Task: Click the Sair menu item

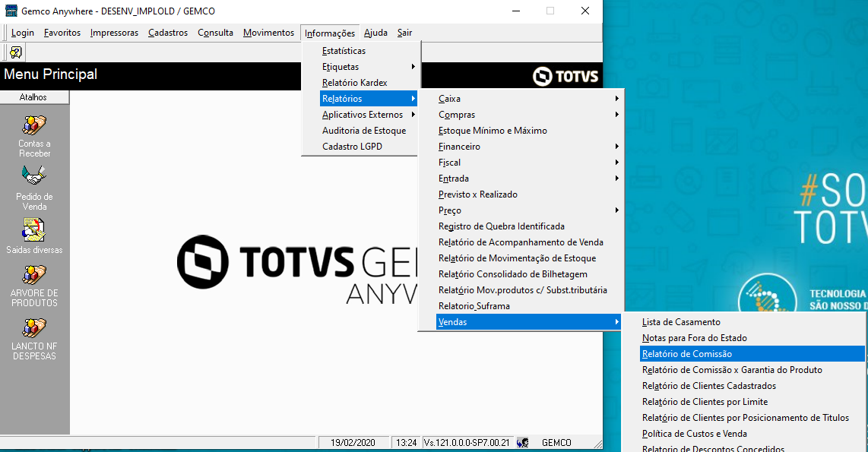Action: 404,33
